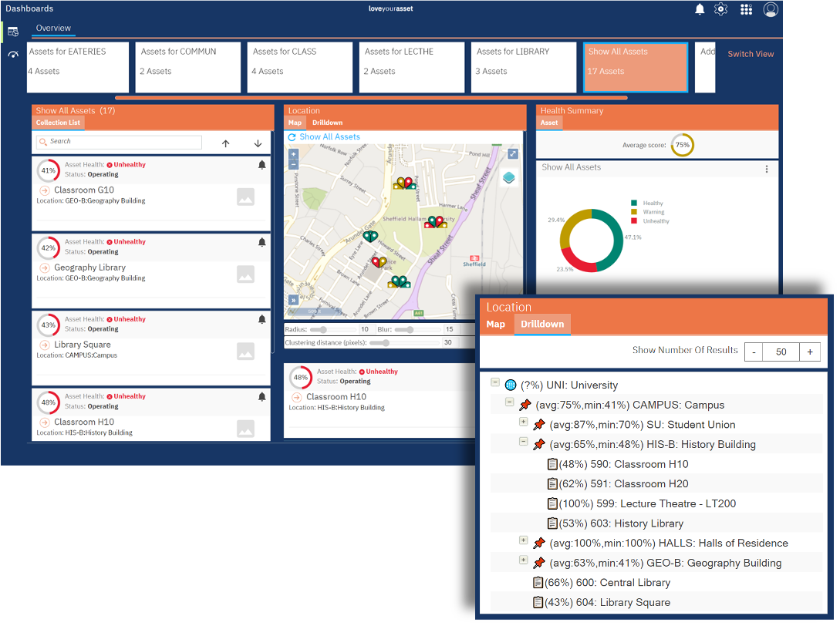Select tree item 599: Lecture Theatre - LT200
840x626 pixels.
pos(641,504)
